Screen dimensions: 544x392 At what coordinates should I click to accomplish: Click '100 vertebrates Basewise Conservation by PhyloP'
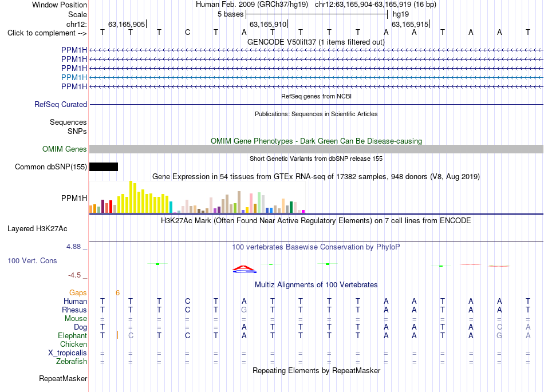point(316,247)
